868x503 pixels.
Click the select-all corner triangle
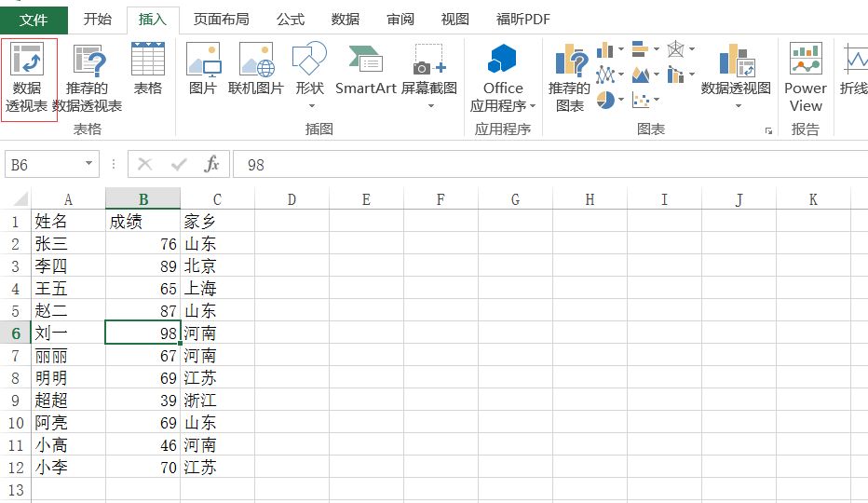(x=21, y=199)
